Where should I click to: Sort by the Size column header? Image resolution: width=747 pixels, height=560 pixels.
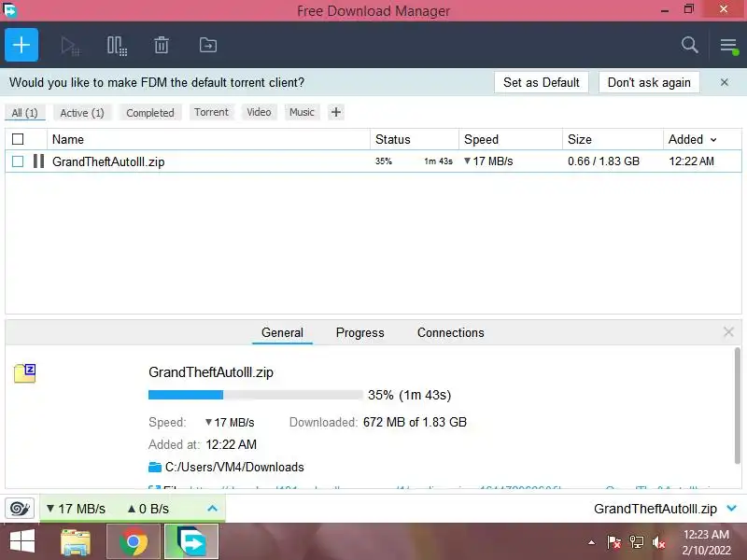[613, 139]
